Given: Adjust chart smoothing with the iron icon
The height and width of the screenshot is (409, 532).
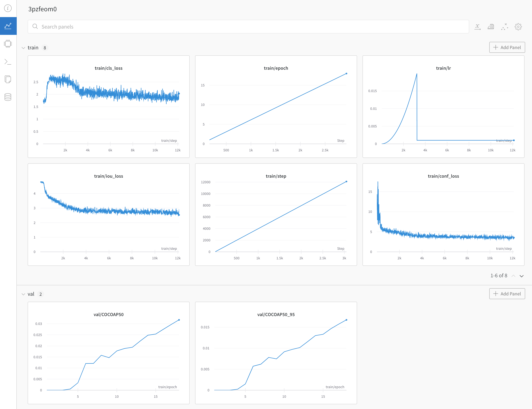Looking at the screenshot, I should (491, 27).
